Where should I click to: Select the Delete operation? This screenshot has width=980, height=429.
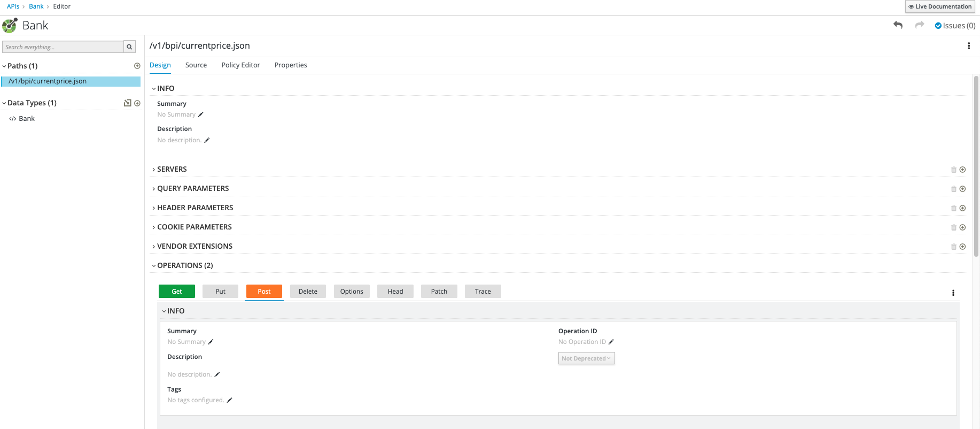(x=308, y=292)
